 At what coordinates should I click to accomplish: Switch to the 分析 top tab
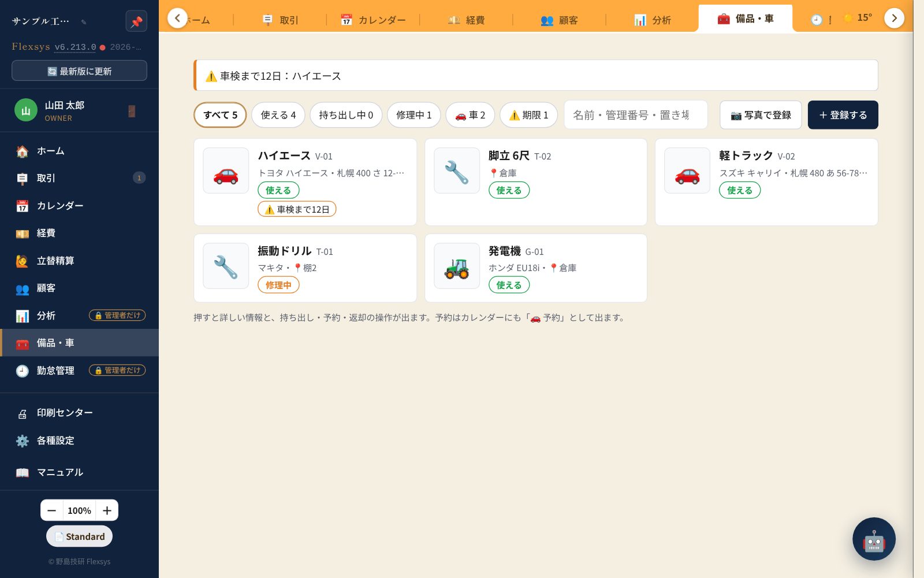coord(653,20)
